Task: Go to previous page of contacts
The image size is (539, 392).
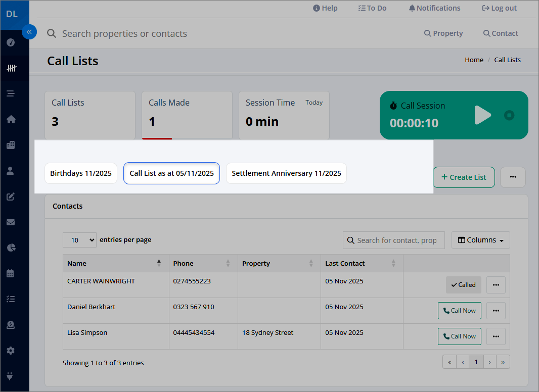Action: point(463,362)
